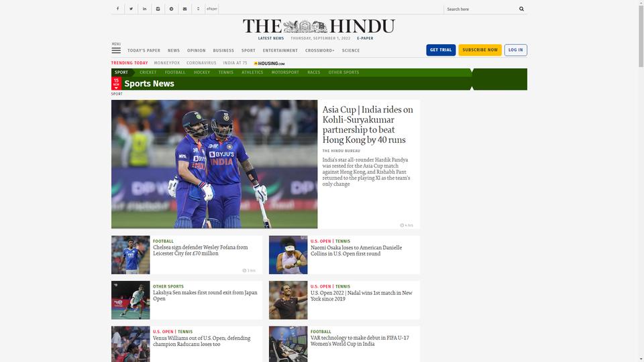
Task: Open the hamburger menu icon
Action: click(116, 50)
